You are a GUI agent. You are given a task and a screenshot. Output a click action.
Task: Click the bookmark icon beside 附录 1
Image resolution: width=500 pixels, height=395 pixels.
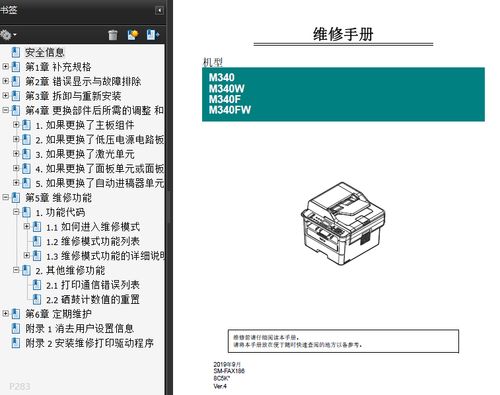pos(16,328)
